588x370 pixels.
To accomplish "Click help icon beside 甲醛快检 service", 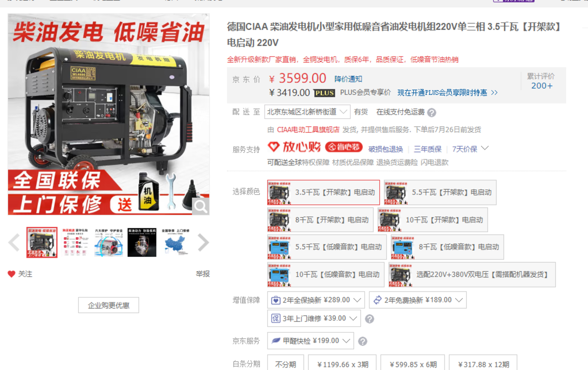I will point(362,341).
